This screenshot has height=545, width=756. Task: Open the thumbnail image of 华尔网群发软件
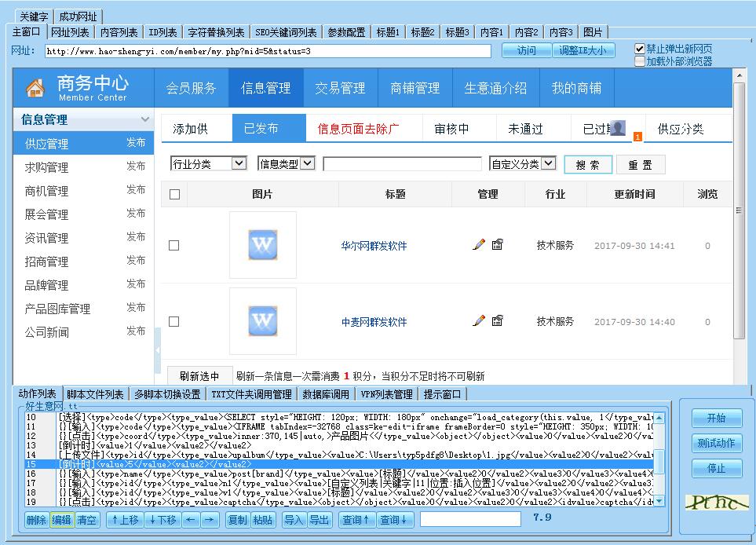[x=263, y=245]
